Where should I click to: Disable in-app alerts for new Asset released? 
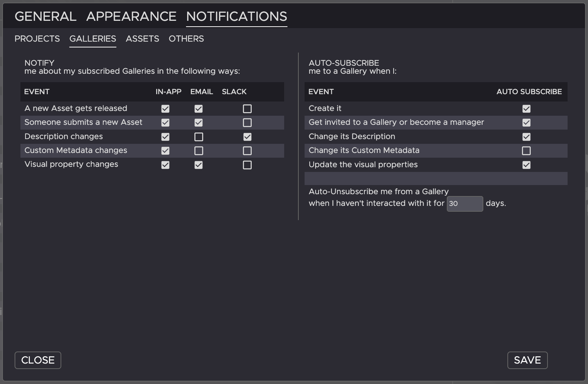[165, 109]
